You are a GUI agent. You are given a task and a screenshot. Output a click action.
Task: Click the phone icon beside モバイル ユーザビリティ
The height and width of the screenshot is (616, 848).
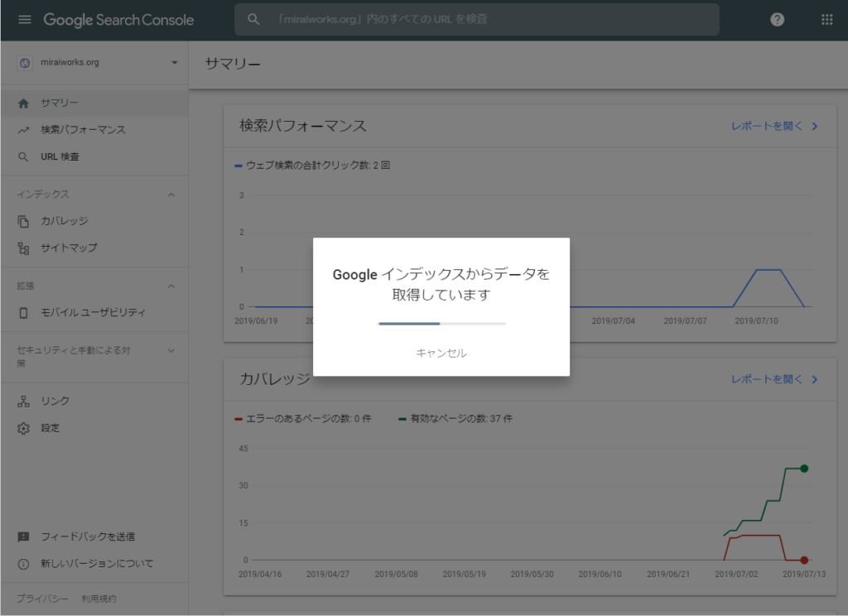pyautogui.click(x=23, y=313)
